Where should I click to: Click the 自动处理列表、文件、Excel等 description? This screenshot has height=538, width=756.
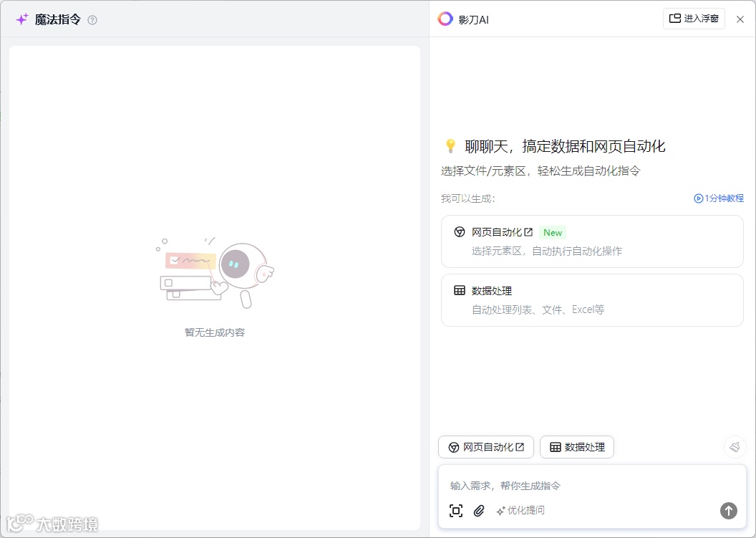[538, 309]
